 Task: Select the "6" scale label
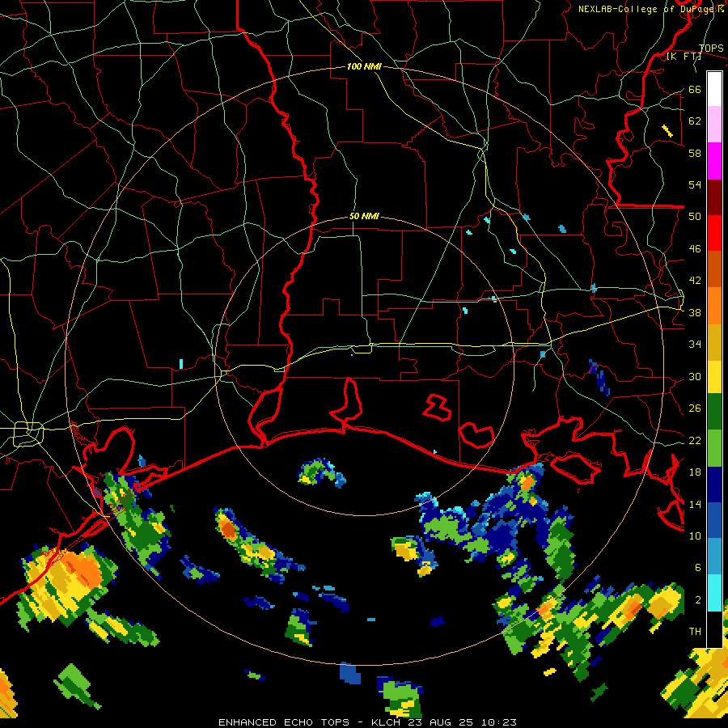click(698, 568)
